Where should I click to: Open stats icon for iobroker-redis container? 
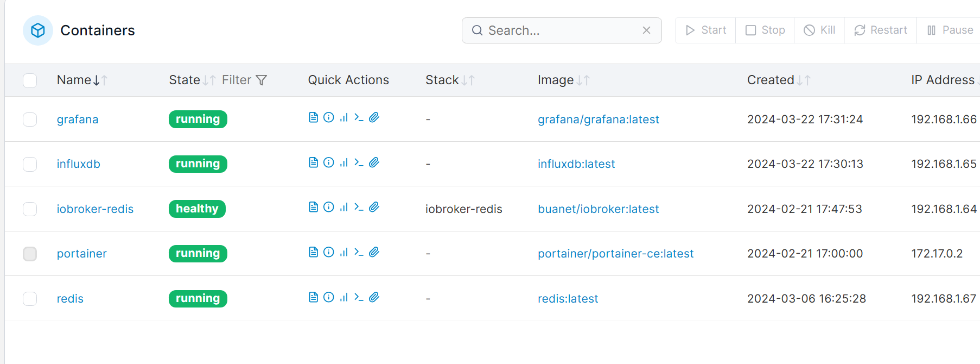pyautogui.click(x=343, y=207)
